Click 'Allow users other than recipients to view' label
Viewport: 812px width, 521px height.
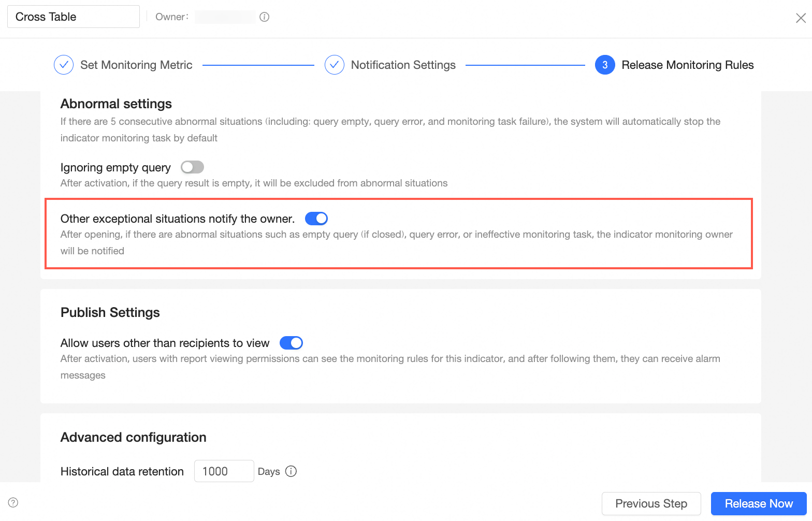[165, 343]
